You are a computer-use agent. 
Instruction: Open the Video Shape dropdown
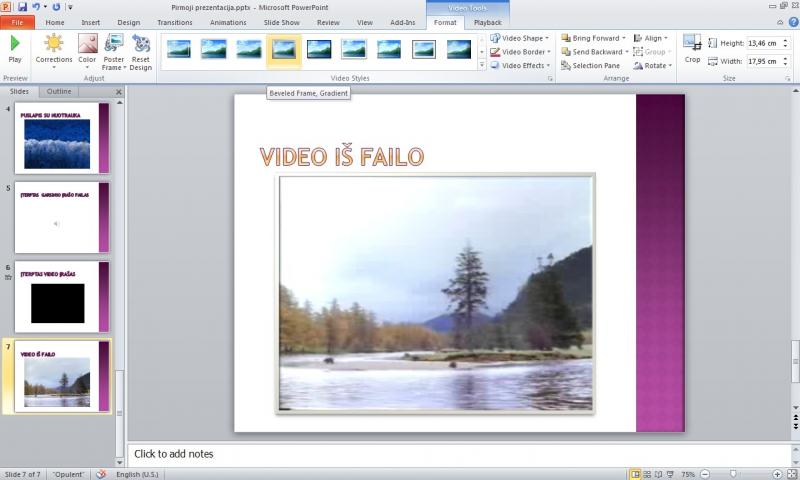(x=520, y=38)
